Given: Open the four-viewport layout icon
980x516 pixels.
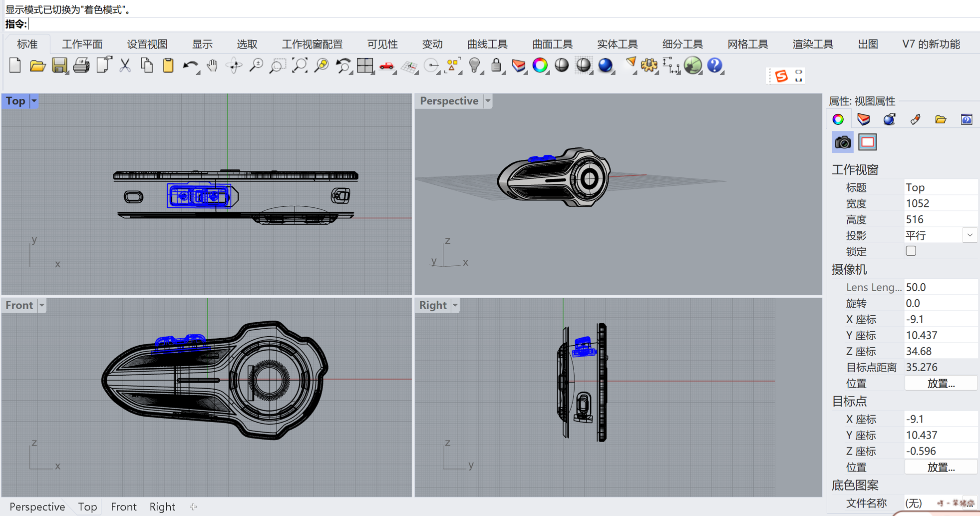Looking at the screenshot, I should click(365, 65).
